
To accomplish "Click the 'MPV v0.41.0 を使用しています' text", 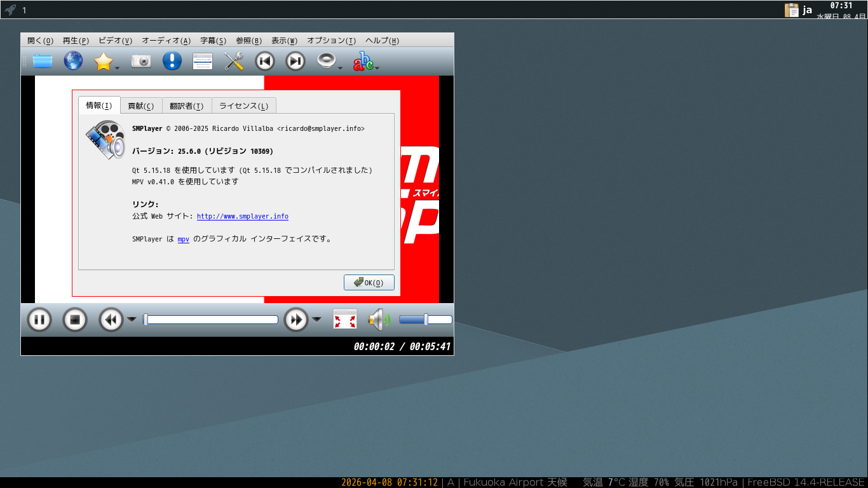I will coord(186,182).
